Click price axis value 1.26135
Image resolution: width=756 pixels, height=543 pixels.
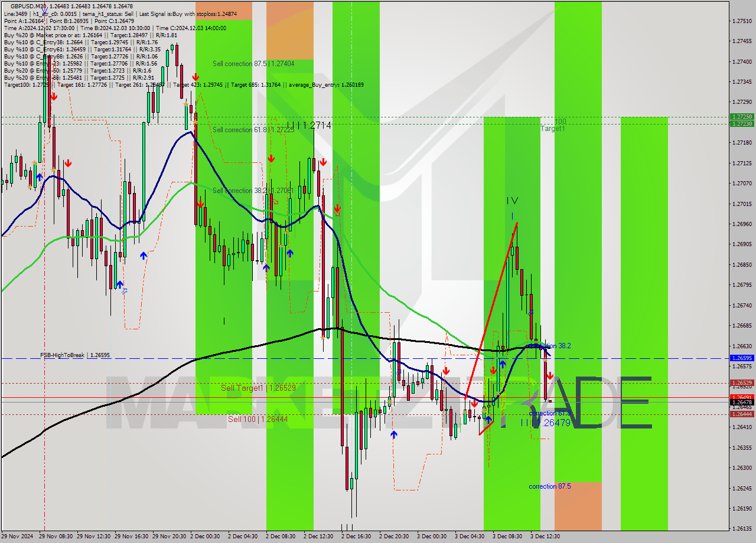pyautogui.click(x=741, y=528)
